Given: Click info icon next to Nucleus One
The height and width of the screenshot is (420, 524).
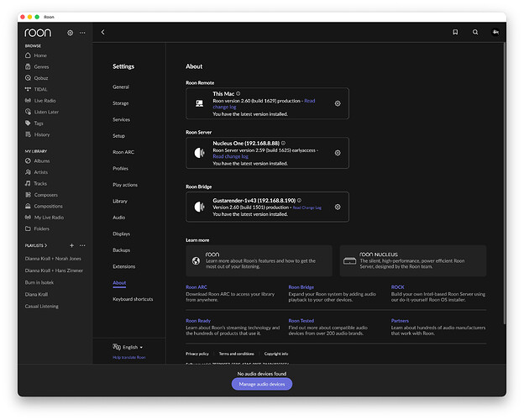Looking at the screenshot, I should click(x=283, y=143).
